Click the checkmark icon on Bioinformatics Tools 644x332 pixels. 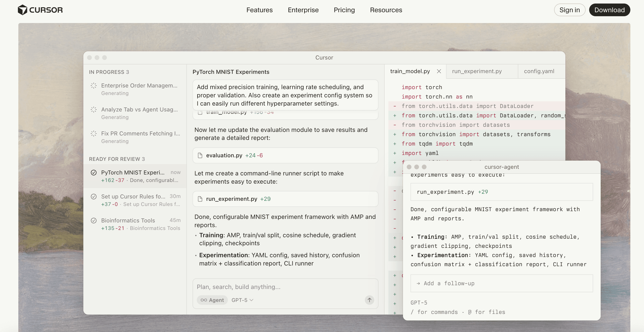93,221
